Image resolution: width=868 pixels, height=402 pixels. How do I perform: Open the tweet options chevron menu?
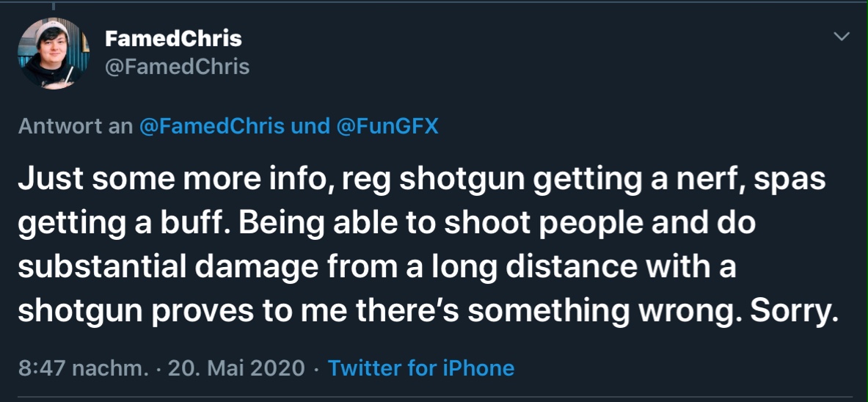pos(842,36)
